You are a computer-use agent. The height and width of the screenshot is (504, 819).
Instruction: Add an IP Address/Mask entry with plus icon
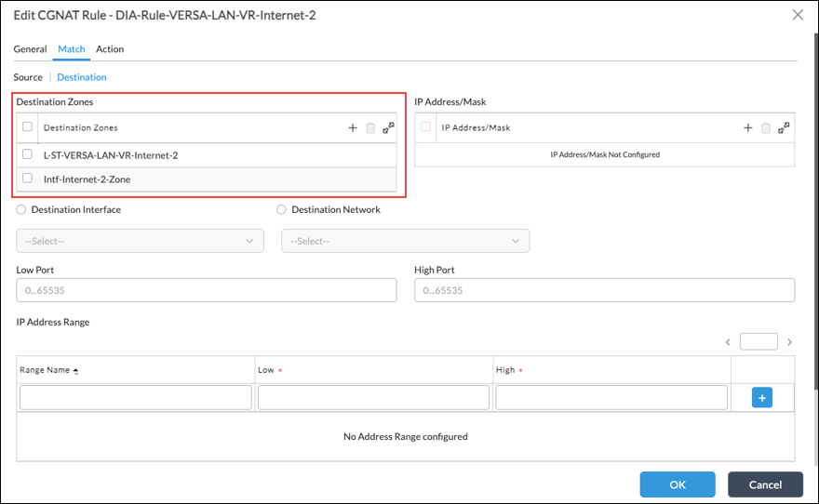tap(748, 127)
